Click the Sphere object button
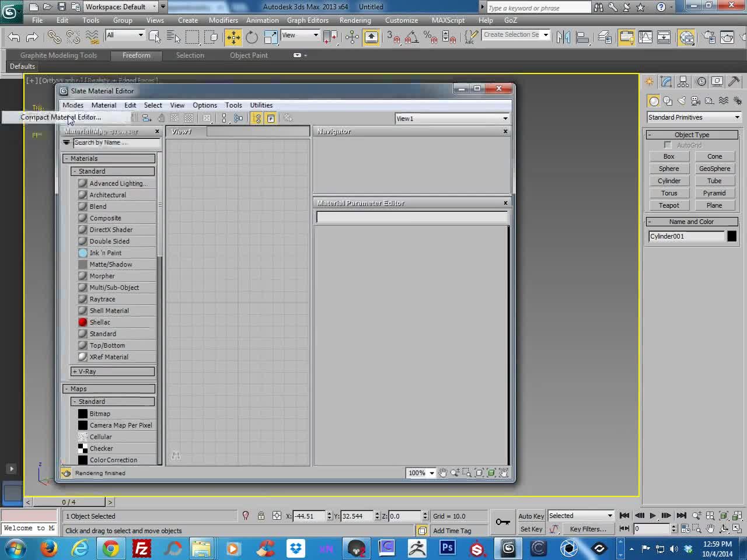 tap(669, 169)
